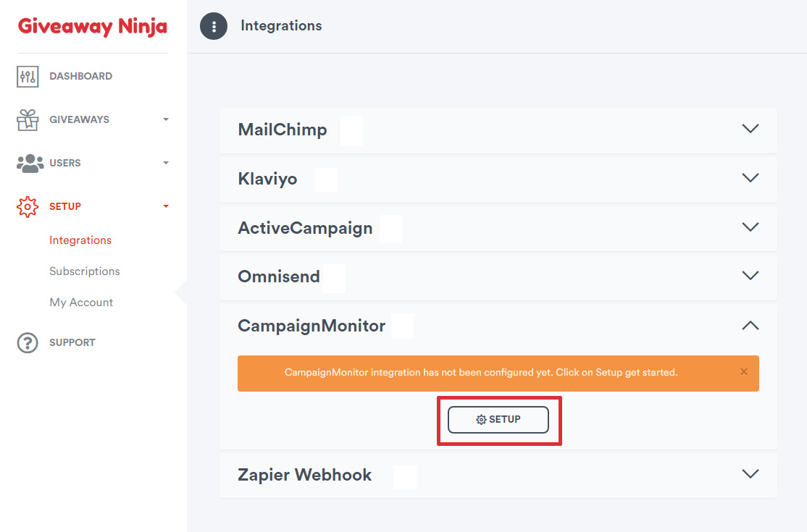Screen dimensions: 807x532
Task: Click the Support question mark icon
Action: 28,343
